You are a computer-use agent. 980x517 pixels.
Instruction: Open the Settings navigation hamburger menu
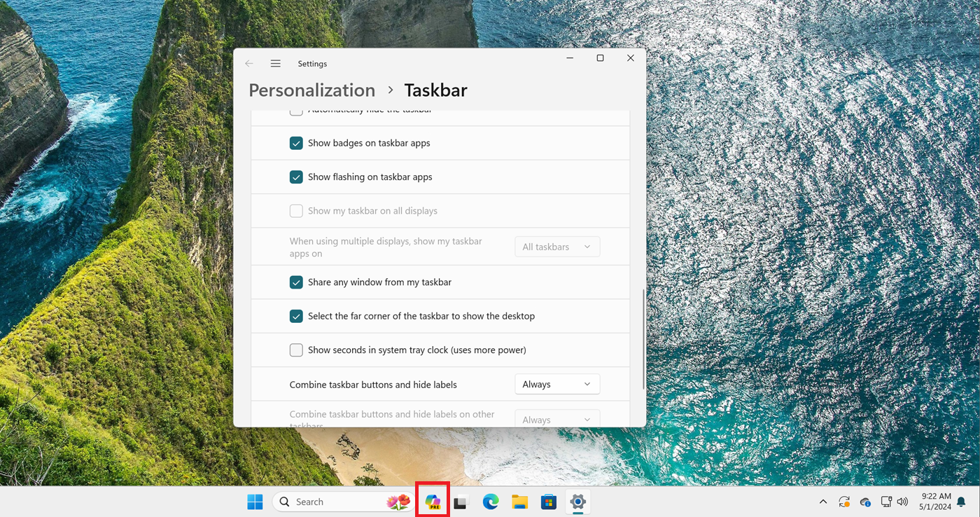tap(276, 64)
